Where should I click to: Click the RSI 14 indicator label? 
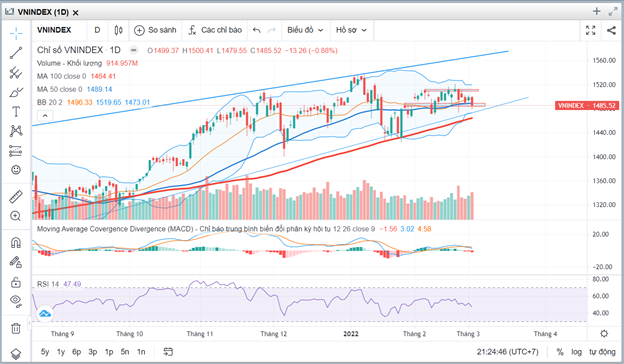click(x=48, y=284)
